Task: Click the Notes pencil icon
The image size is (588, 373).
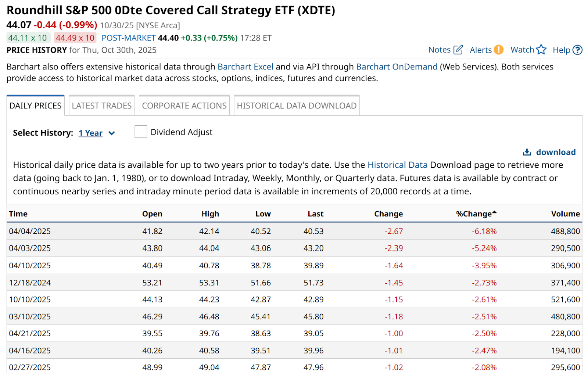Action: tap(458, 50)
